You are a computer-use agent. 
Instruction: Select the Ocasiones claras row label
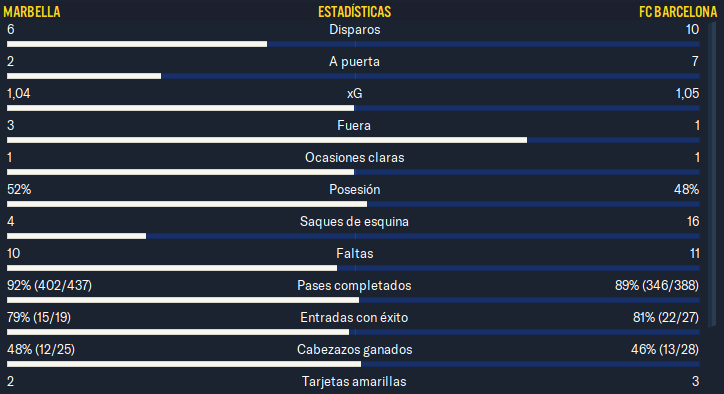pyautogui.click(x=355, y=158)
